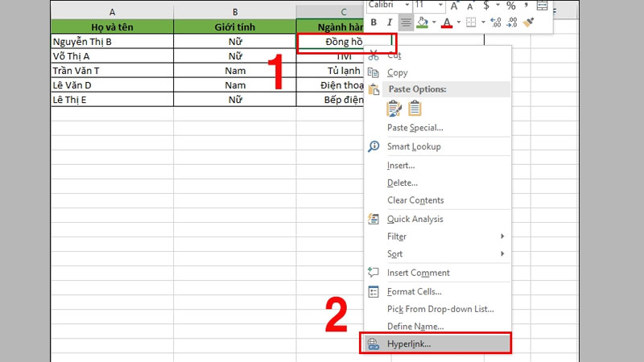Choose the Paste with formatting brush icon

click(x=394, y=109)
